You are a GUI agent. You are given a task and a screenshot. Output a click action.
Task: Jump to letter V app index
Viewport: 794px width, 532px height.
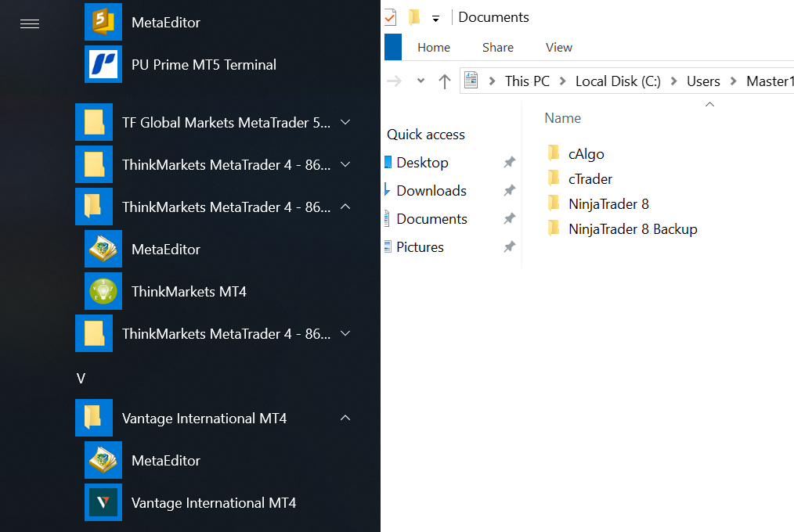click(81, 378)
